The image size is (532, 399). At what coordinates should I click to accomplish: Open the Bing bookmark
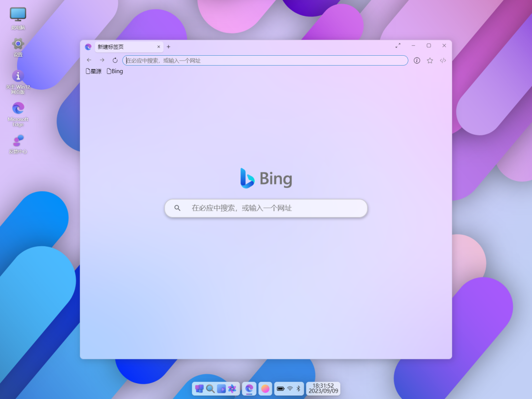pyautogui.click(x=115, y=72)
